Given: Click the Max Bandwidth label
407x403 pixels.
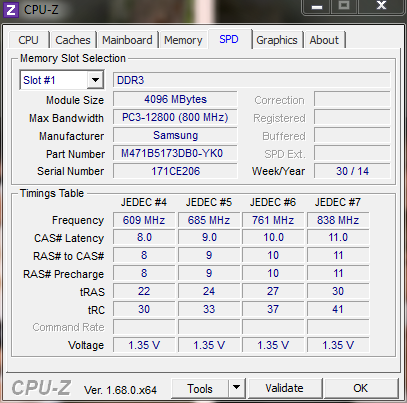Looking at the screenshot, I should pyautogui.click(x=66, y=118).
